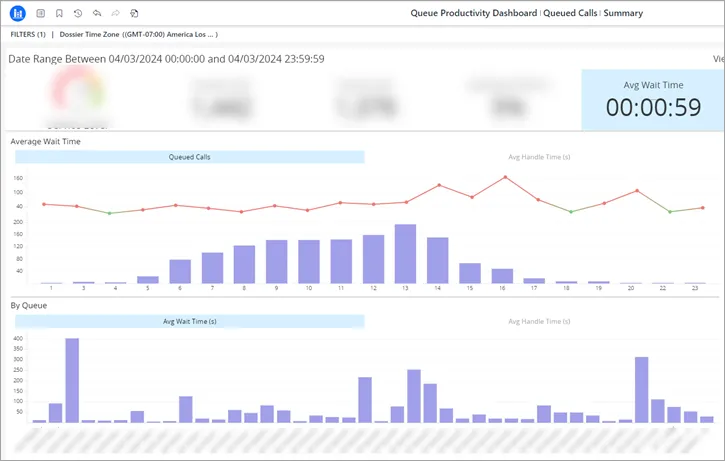Click the green line point at hour 4
The width and height of the screenshot is (725, 461).
click(x=110, y=213)
